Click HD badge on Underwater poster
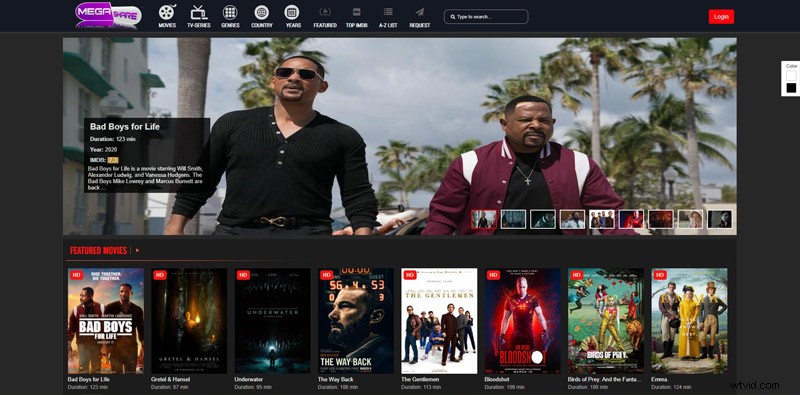Screen dimensions: 800x395 point(243,275)
